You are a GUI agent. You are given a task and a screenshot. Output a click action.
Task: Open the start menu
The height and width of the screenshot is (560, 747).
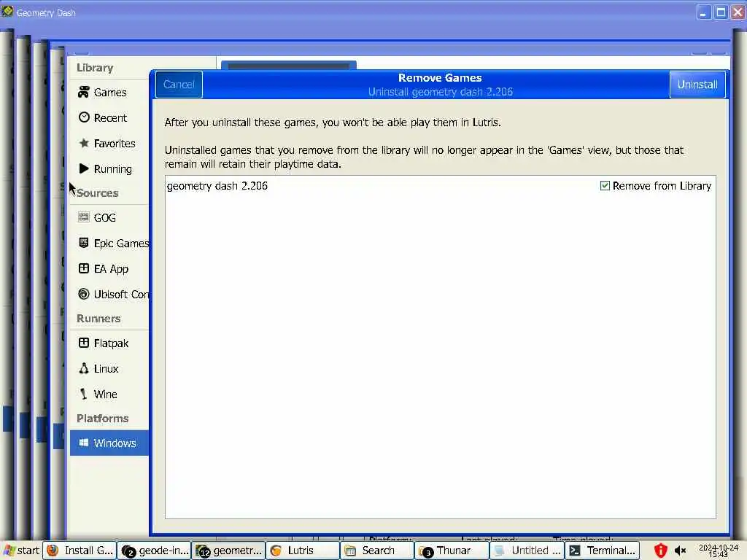21,551
